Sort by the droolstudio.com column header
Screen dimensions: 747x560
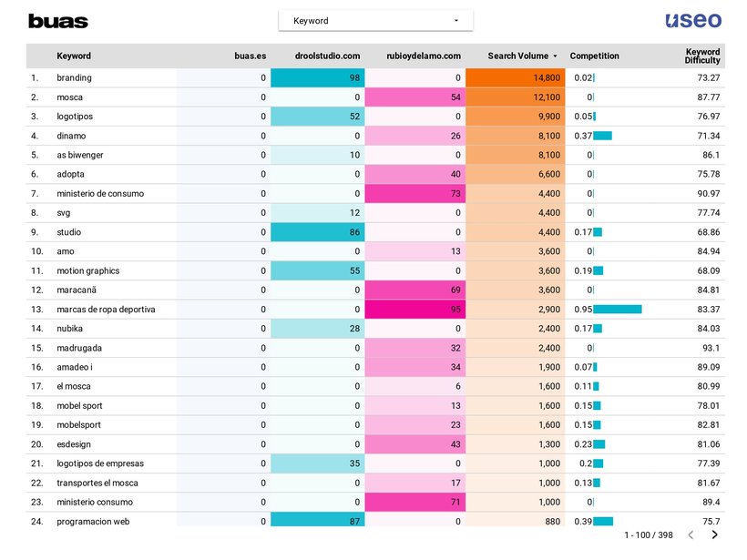(x=327, y=56)
